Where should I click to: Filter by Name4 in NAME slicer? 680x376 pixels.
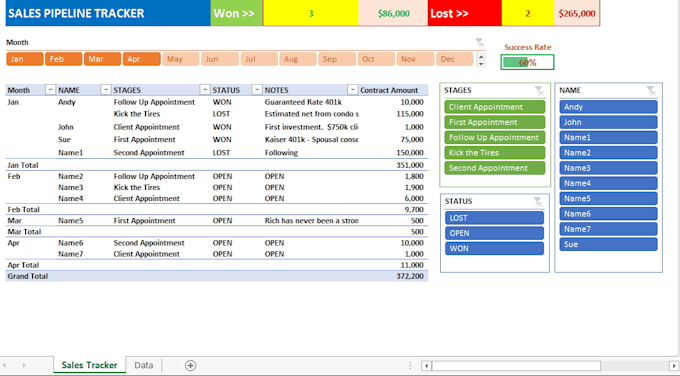[608, 183]
